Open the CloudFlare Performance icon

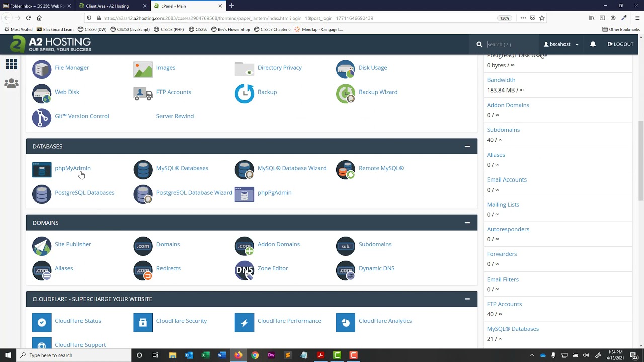point(245,322)
